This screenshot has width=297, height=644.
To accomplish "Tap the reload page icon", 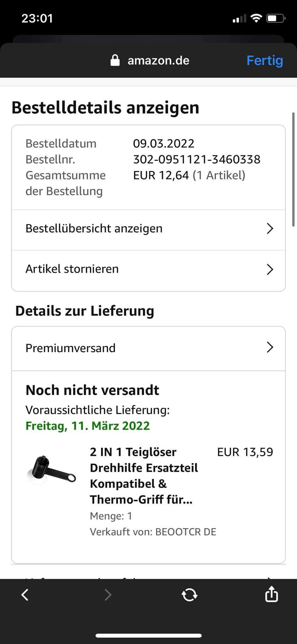I will [189, 595].
